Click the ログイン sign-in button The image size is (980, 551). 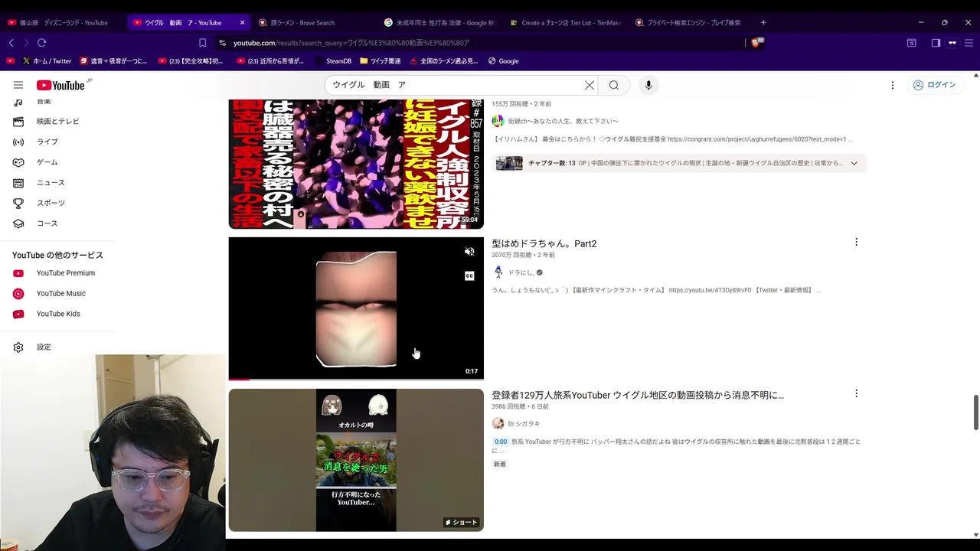[x=934, y=85]
